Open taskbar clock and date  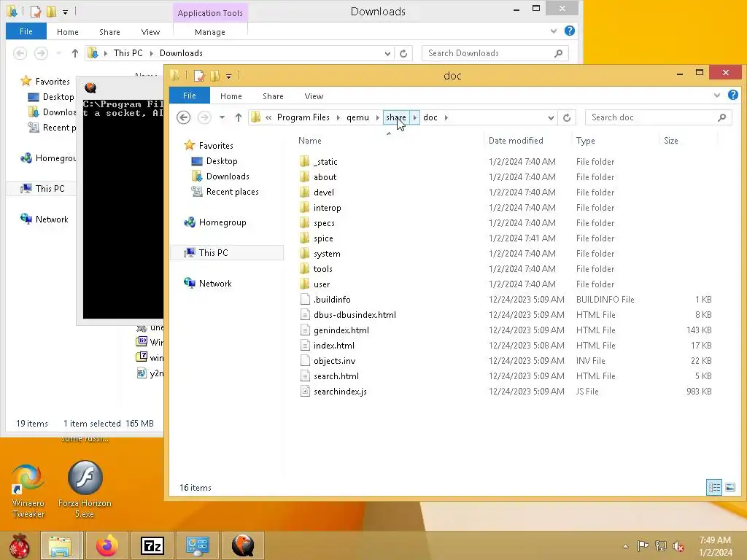[715, 546]
